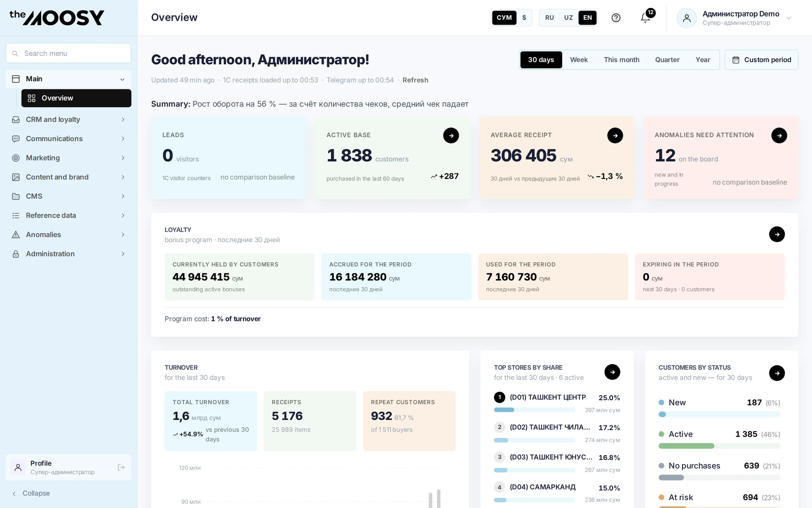Open notifications bell with 12 badge
This screenshot has width=812, height=508.
[646, 18]
